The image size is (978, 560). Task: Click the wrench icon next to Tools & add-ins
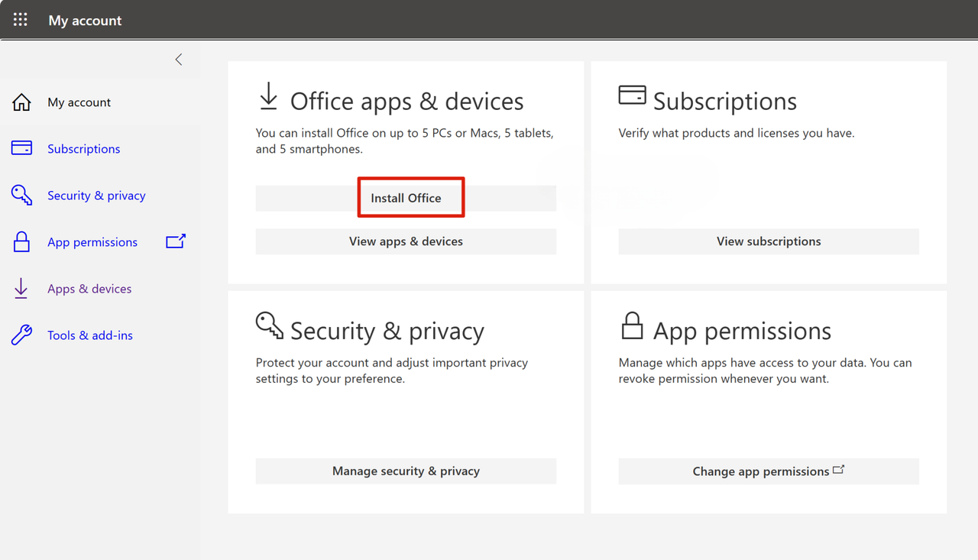[21, 335]
